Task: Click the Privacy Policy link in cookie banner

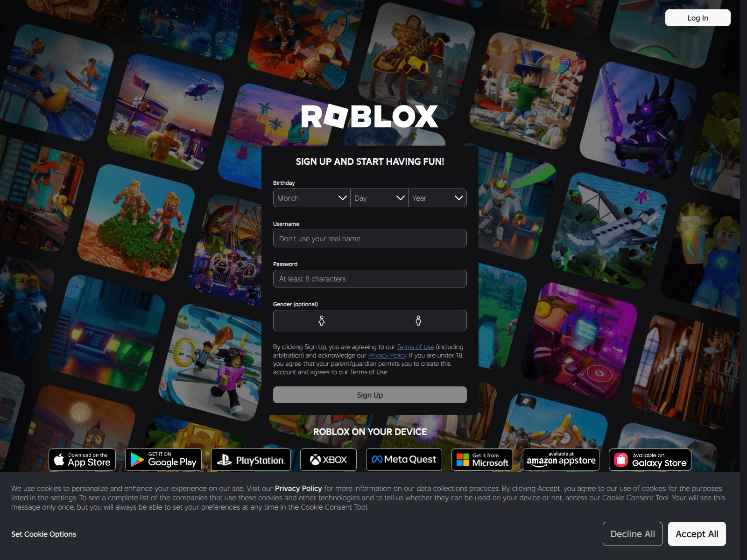Action: pyautogui.click(x=297, y=489)
